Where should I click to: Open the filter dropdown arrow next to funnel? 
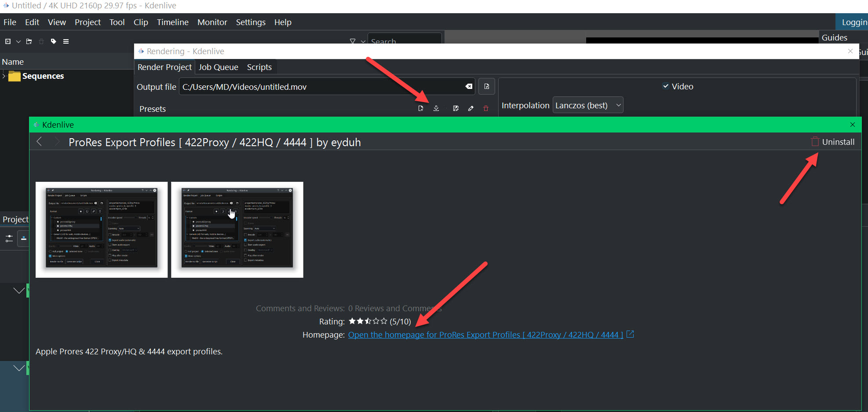point(363,41)
